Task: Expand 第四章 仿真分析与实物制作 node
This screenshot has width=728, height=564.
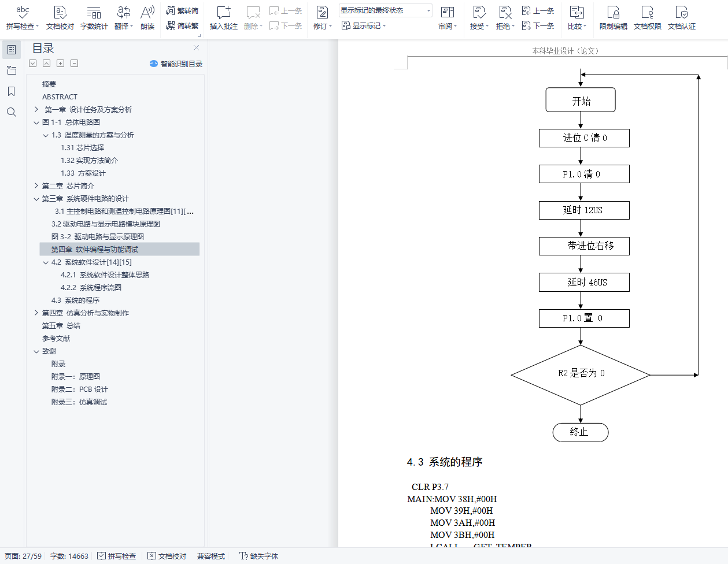Action: [x=36, y=313]
